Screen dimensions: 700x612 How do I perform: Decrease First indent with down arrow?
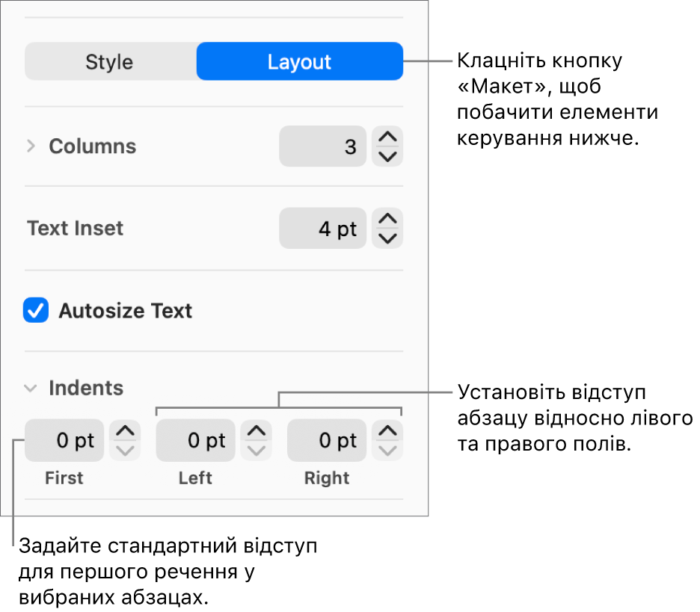[125, 450]
